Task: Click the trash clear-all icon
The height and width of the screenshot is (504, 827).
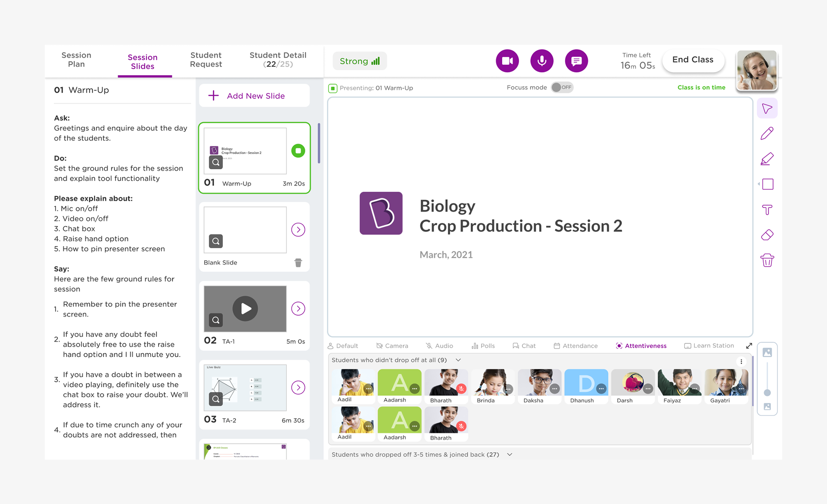Action: (767, 261)
